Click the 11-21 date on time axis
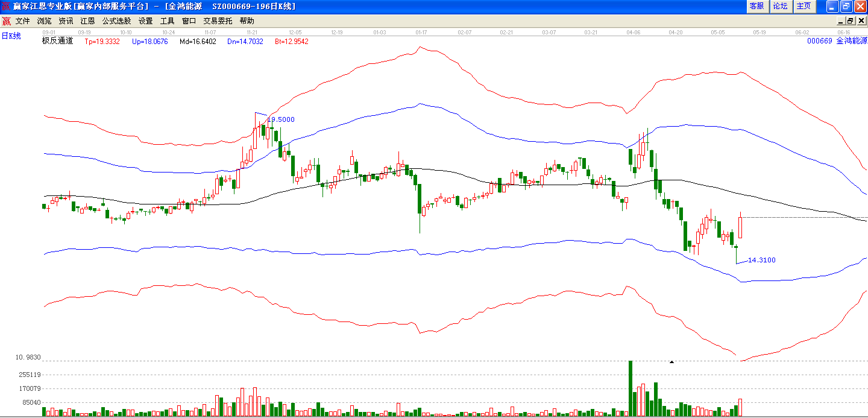Screen dimensions: 868x418 (x=253, y=32)
